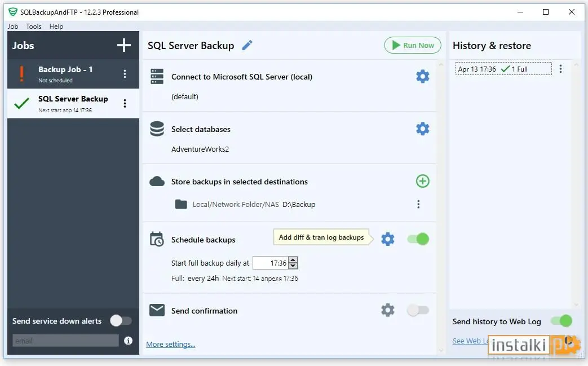
Task: Click AdventureWorks2 database name
Action: click(x=200, y=149)
